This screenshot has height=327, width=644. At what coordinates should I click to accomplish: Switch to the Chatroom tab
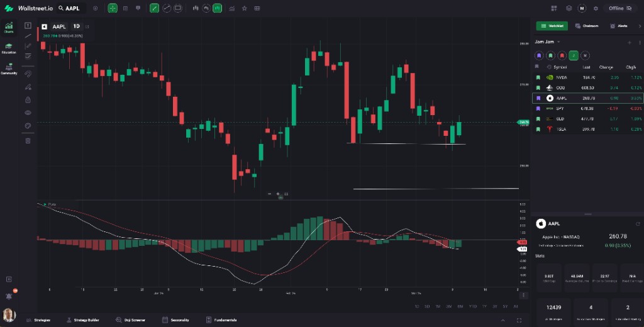click(x=587, y=26)
